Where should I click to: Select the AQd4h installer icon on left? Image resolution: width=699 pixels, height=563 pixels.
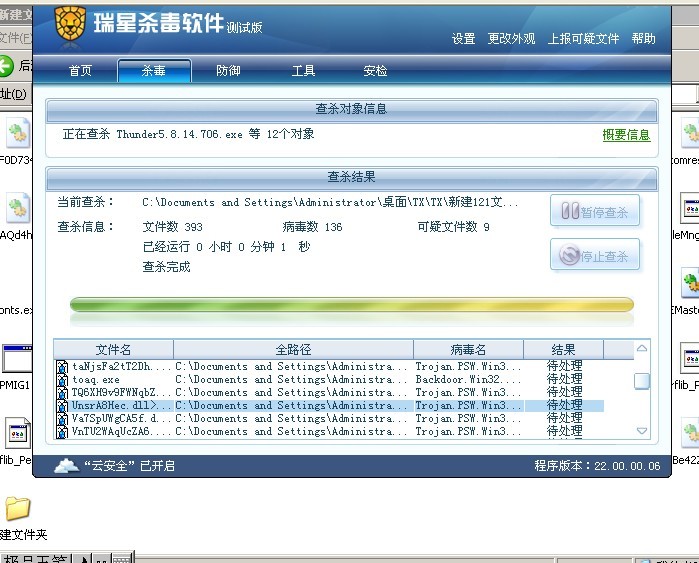18,208
